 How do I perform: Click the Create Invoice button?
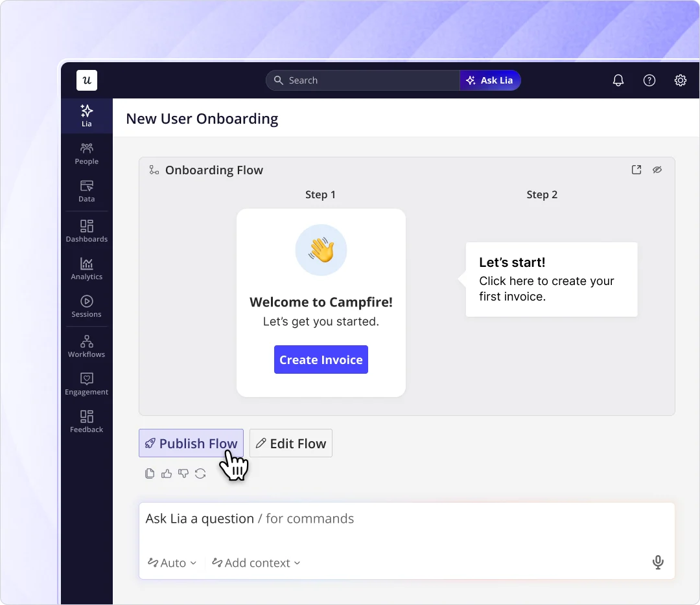(321, 360)
